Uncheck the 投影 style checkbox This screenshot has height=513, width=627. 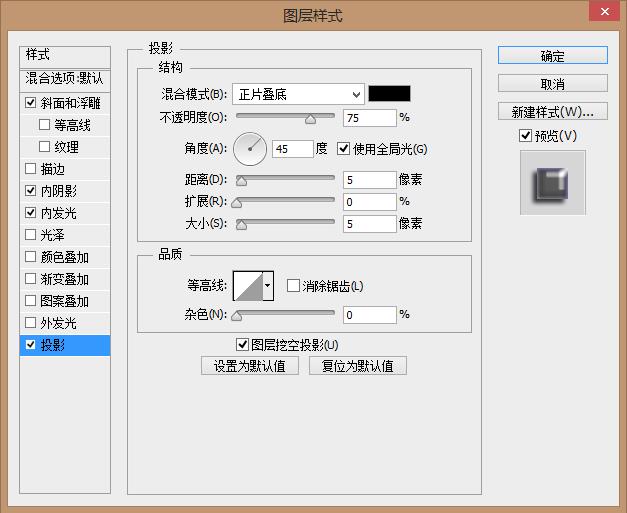click(x=30, y=345)
